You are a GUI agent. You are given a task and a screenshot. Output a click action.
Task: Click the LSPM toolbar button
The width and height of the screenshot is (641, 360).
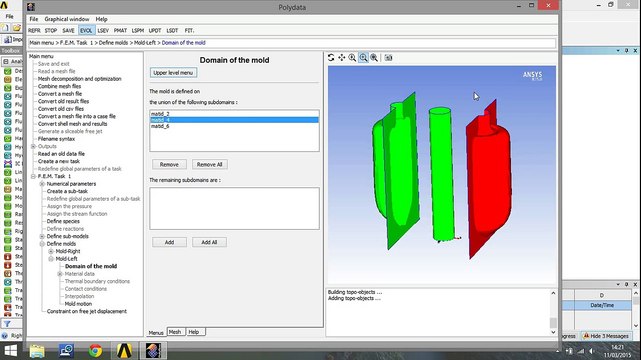[x=138, y=31]
